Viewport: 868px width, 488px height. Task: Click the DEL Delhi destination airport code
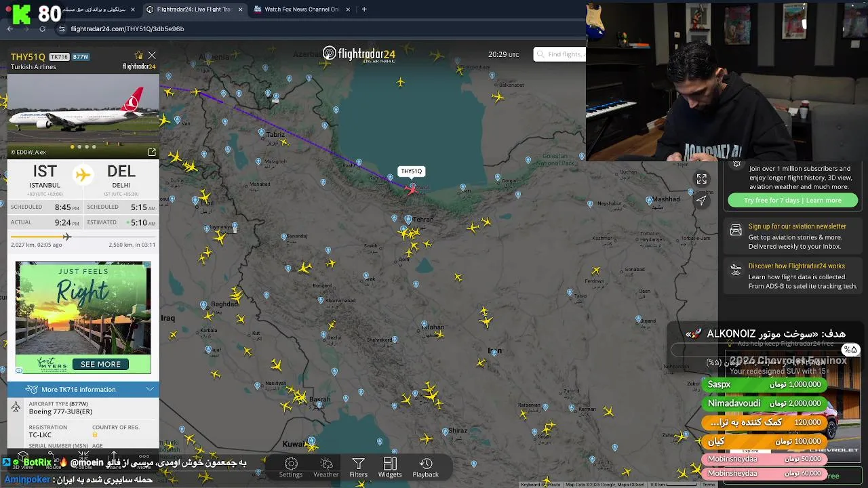pos(121,171)
